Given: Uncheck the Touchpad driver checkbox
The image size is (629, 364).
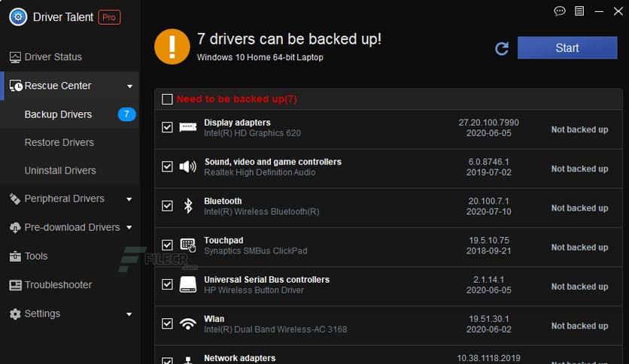Looking at the screenshot, I should point(167,245).
